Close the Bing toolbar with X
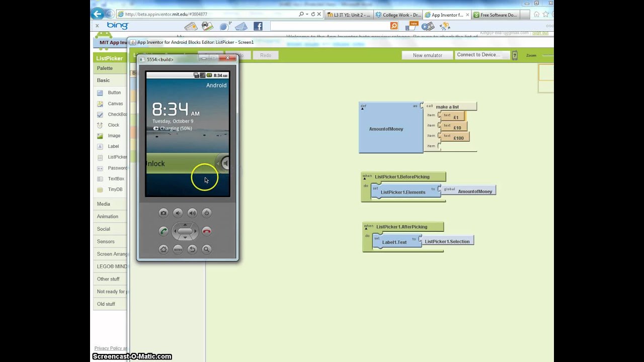Image resolution: width=644 pixels, height=362 pixels. pyautogui.click(x=98, y=26)
